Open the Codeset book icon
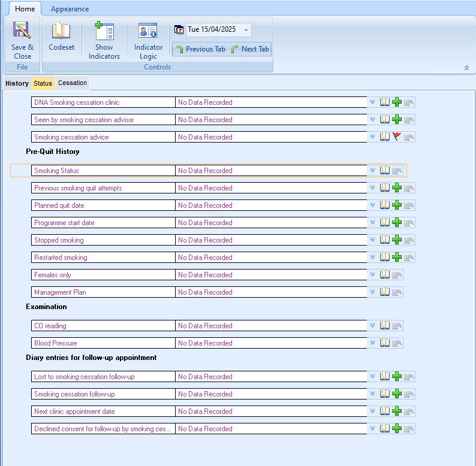This screenshot has height=466, width=476. (x=61, y=31)
